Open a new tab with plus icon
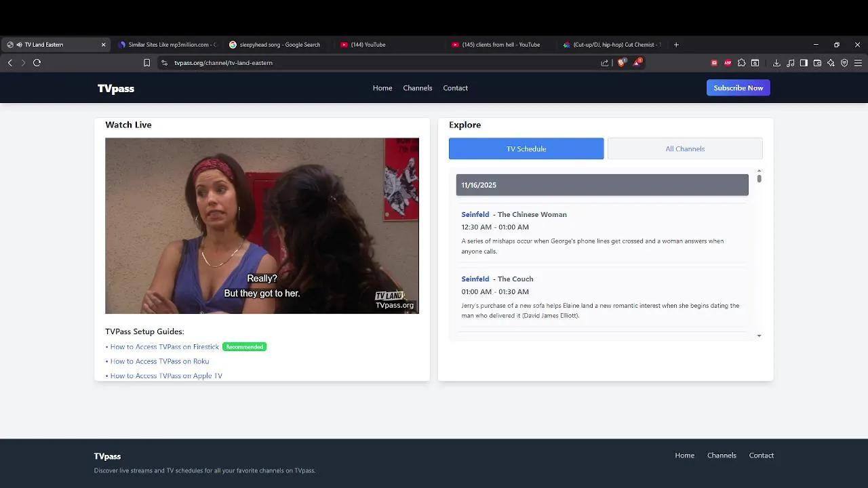This screenshot has width=868, height=488. point(676,45)
